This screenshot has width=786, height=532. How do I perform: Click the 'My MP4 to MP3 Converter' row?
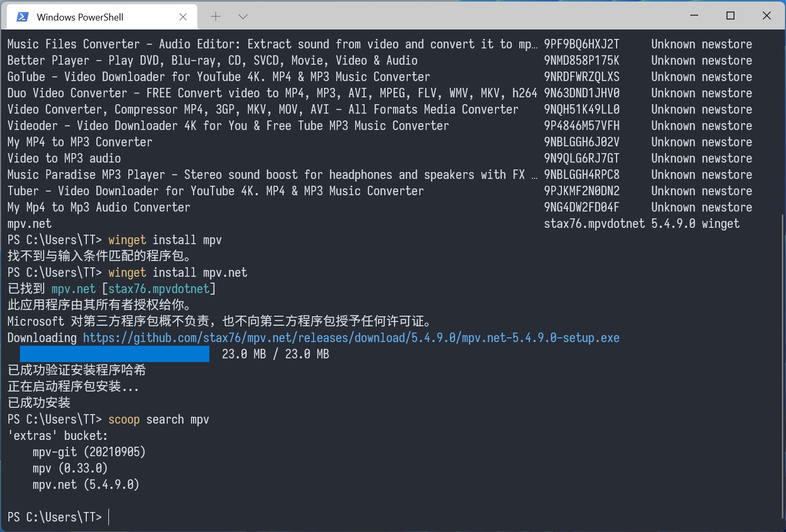click(380, 142)
